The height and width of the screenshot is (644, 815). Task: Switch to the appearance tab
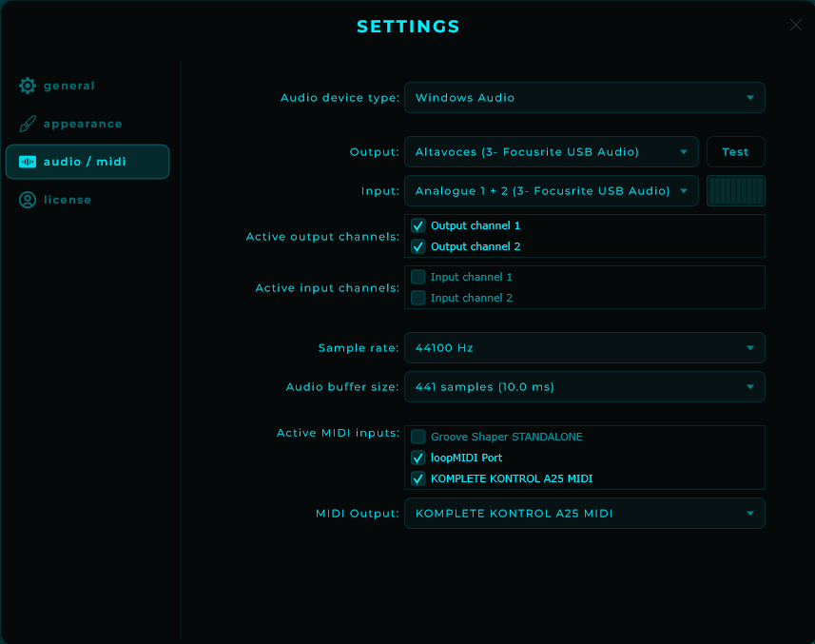(x=87, y=124)
